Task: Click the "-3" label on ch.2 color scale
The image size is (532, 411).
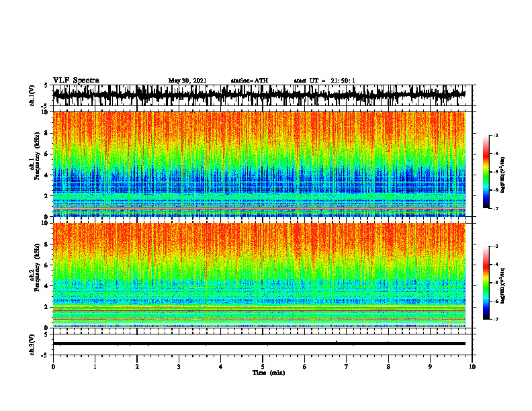Action: pos(496,246)
